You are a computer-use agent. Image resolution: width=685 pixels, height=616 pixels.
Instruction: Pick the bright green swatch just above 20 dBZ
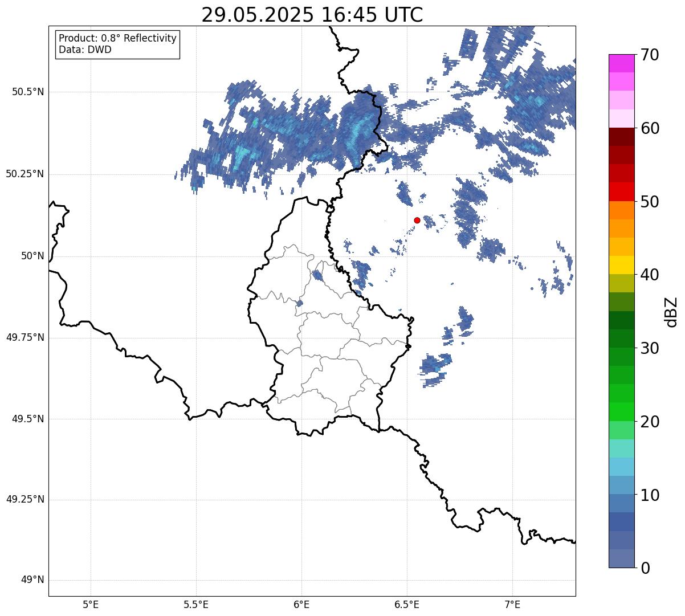pos(621,412)
